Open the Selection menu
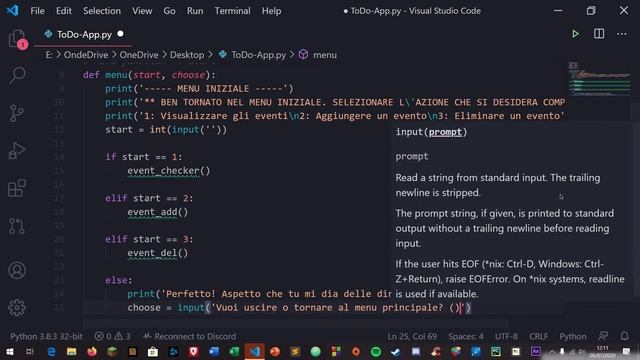 (x=102, y=11)
